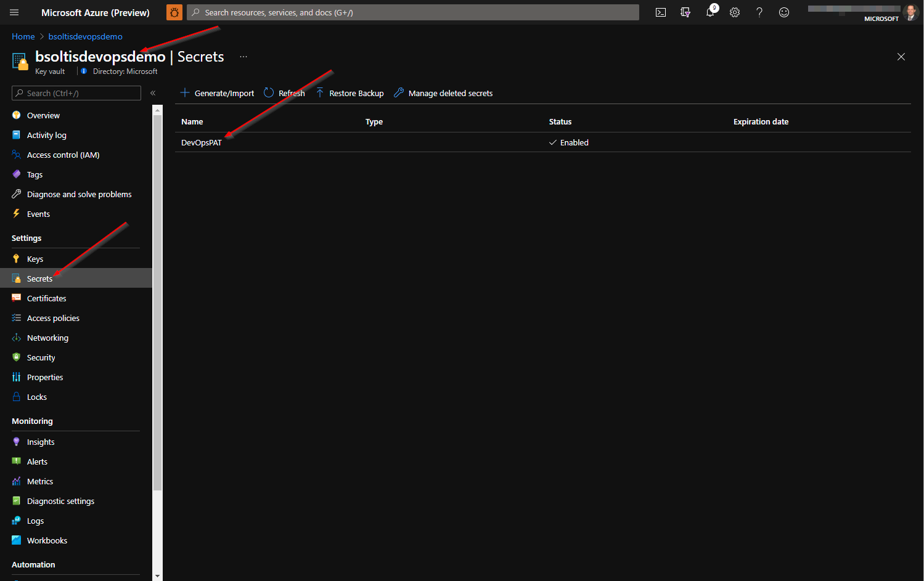Click Generate/Import button

point(217,93)
